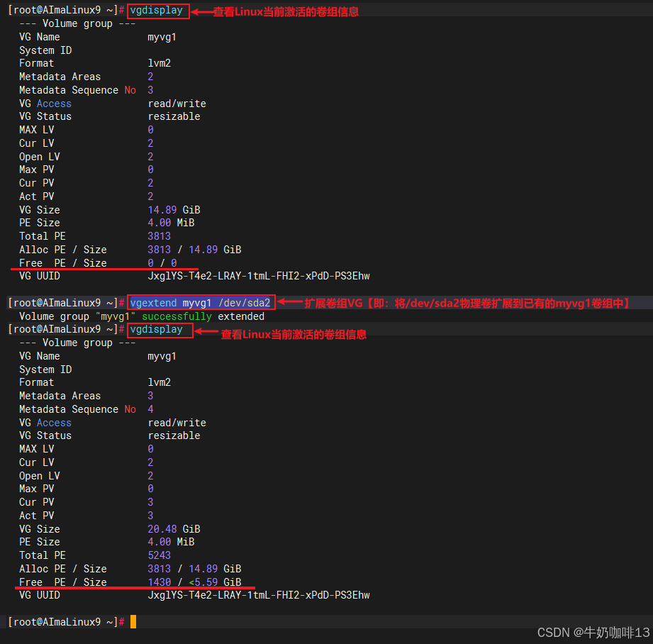Viewport: 653px width, 644px height.
Task: Click the Total PE value '3813'
Action: coord(159,236)
